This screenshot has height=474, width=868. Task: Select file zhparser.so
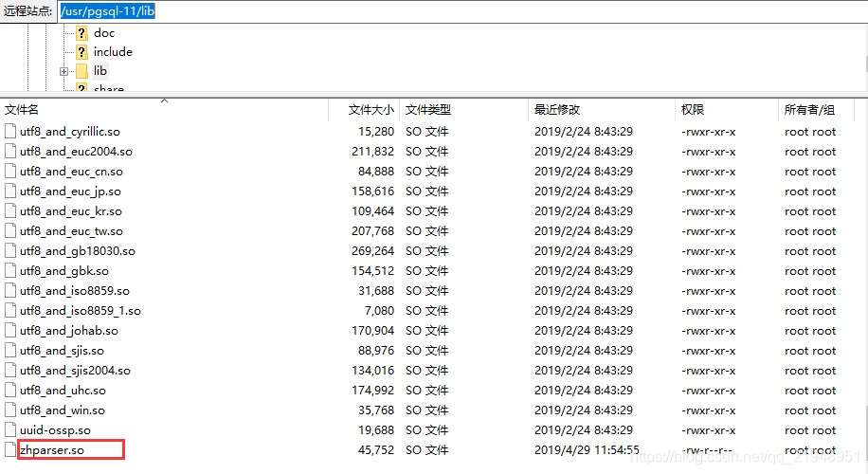[x=52, y=450]
